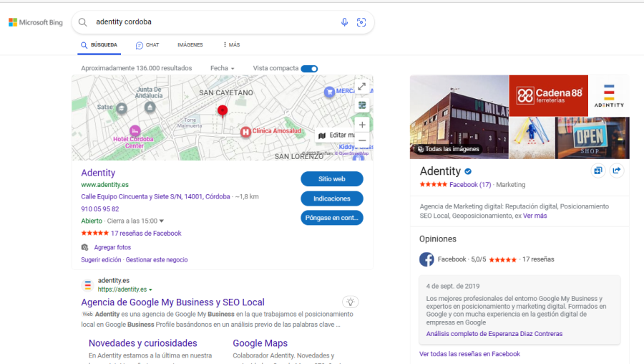Click the Sitio web button
Image resolution: width=644 pixels, height=364 pixels.
331,179
